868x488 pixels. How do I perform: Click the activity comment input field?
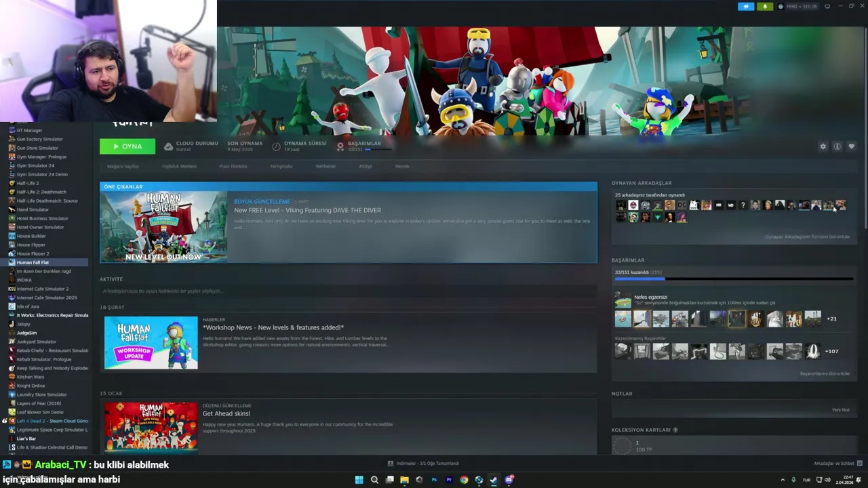348,291
